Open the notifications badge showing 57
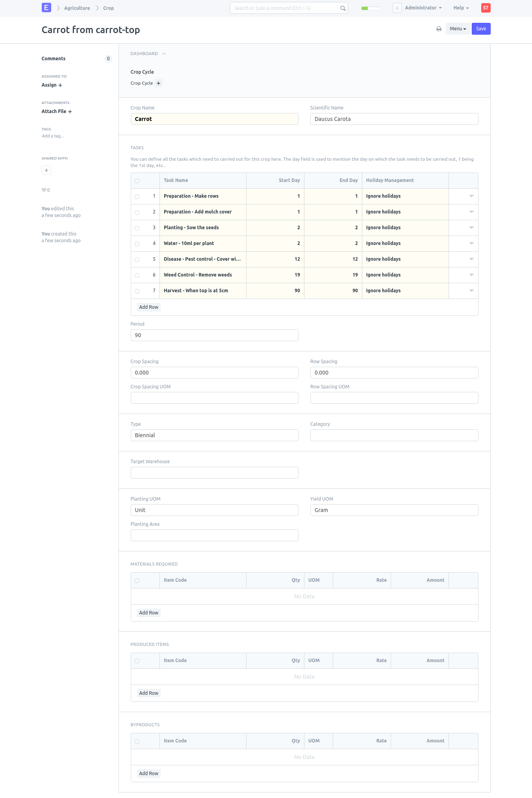The width and height of the screenshot is (532, 798). pyautogui.click(x=486, y=8)
